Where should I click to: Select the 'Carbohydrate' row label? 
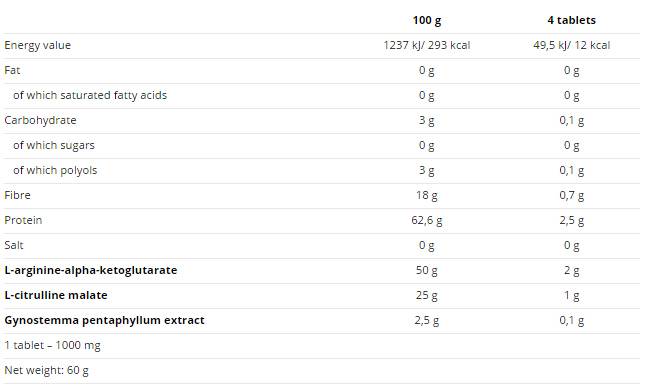coord(40,120)
